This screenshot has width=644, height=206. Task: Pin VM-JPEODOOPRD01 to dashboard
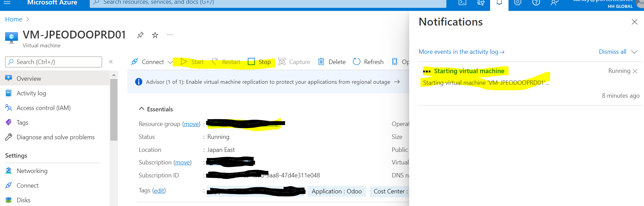[x=140, y=35]
